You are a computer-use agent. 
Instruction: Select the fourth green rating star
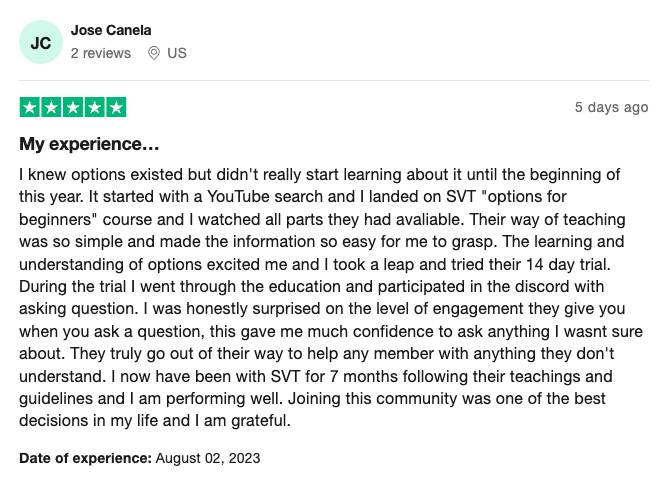point(94,107)
